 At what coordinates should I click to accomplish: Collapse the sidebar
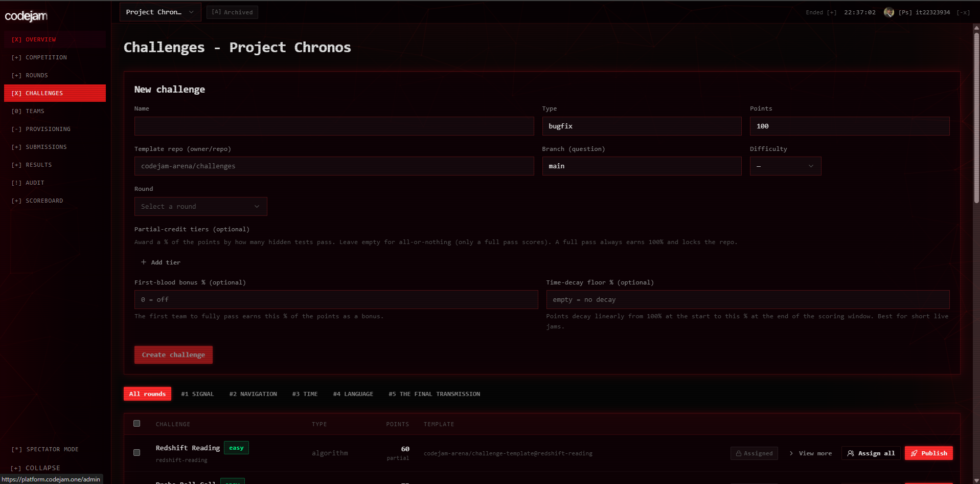click(35, 468)
